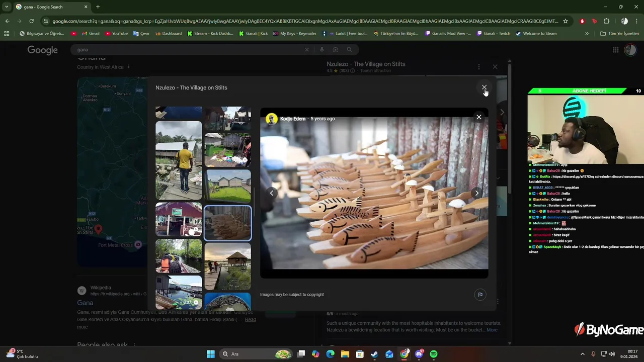Open Nzulezo panel three-dot menu
Image resolution: width=644 pixels, height=362 pixels.
click(x=478, y=66)
